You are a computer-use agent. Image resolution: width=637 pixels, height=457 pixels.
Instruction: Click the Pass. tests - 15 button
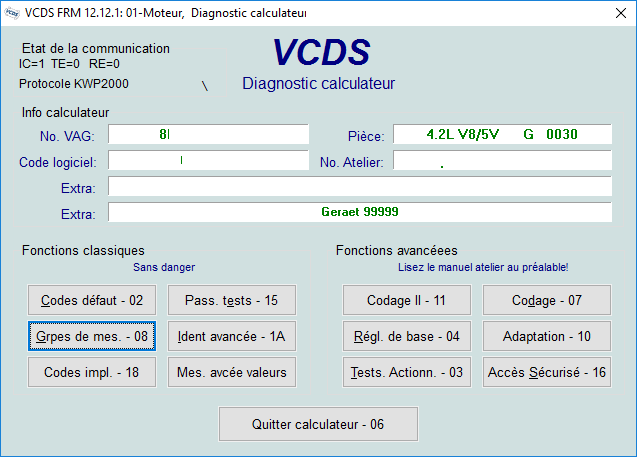point(229,300)
